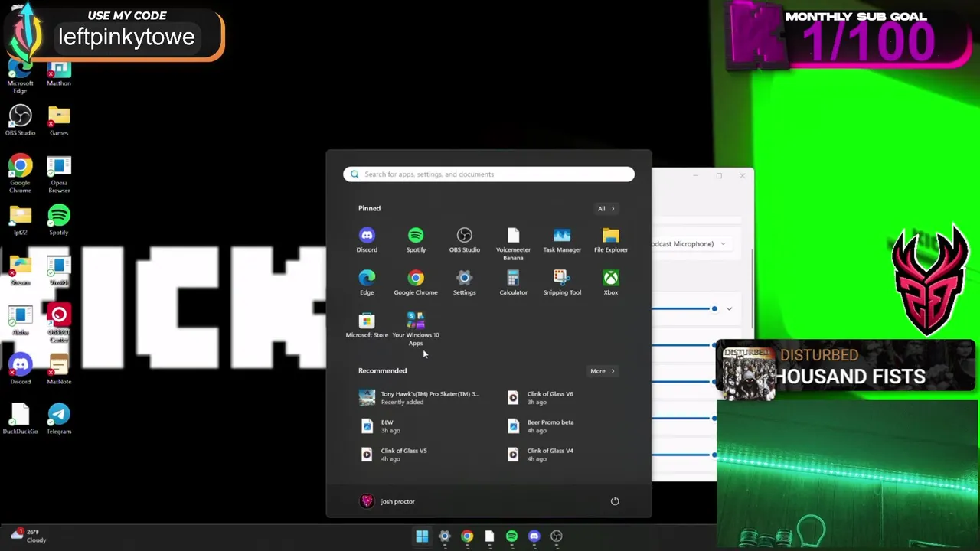Open Xbox from pinned apps

(x=611, y=282)
